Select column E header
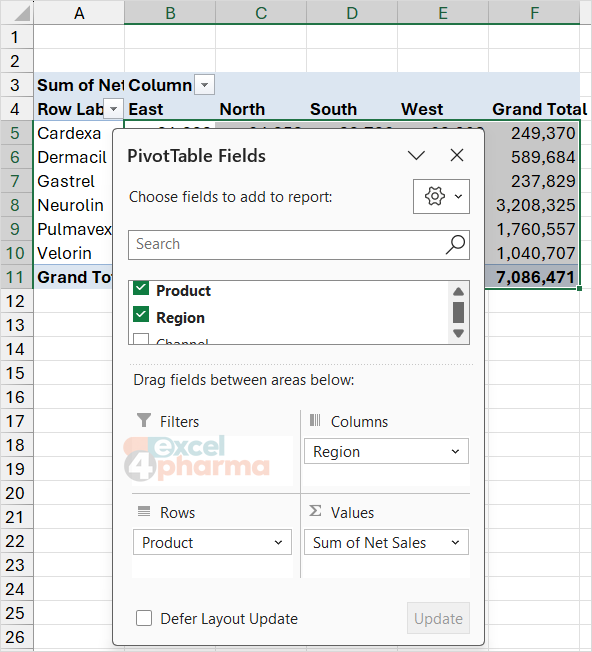 pyautogui.click(x=443, y=12)
